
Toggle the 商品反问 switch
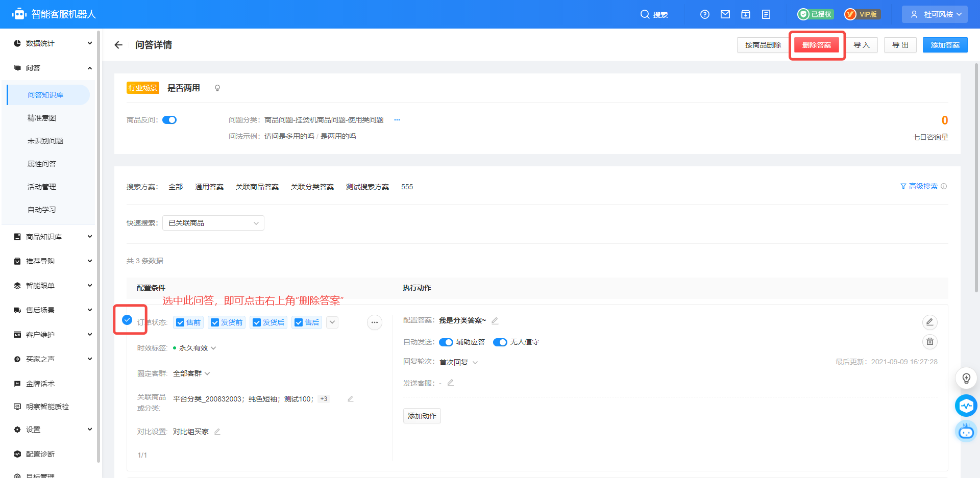169,120
